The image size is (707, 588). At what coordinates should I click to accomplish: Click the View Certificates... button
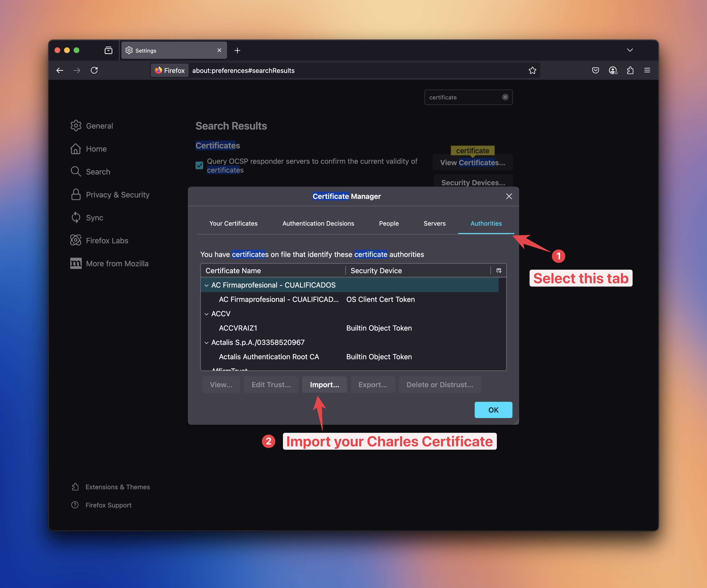472,163
